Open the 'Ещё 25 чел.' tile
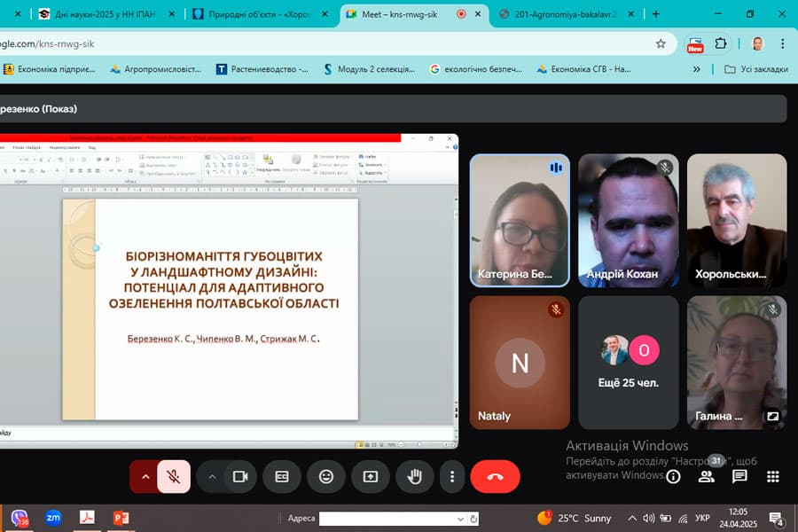The width and height of the screenshot is (798, 532). point(629,363)
